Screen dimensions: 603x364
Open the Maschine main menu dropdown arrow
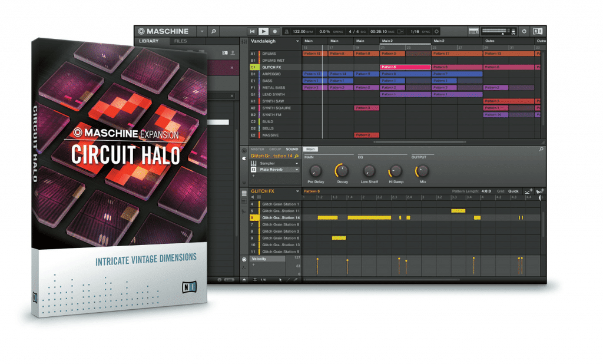point(202,32)
